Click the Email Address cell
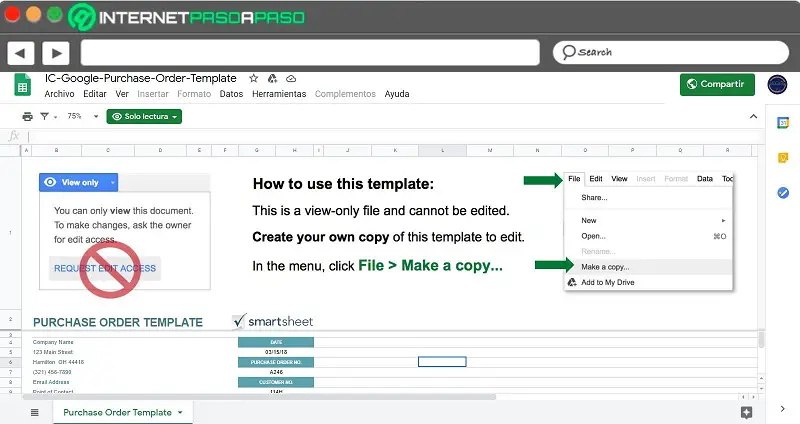This screenshot has height=424, width=800. (x=51, y=382)
